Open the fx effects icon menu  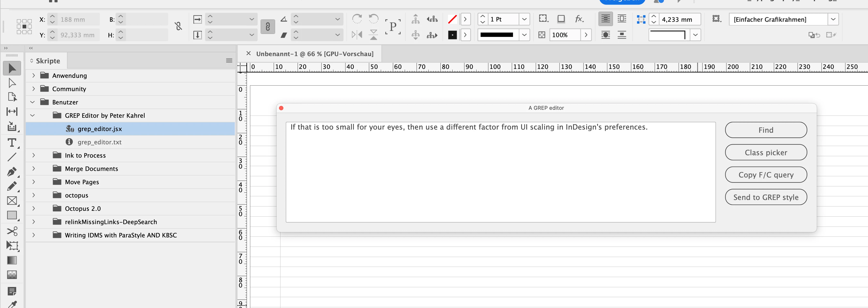tap(579, 19)
